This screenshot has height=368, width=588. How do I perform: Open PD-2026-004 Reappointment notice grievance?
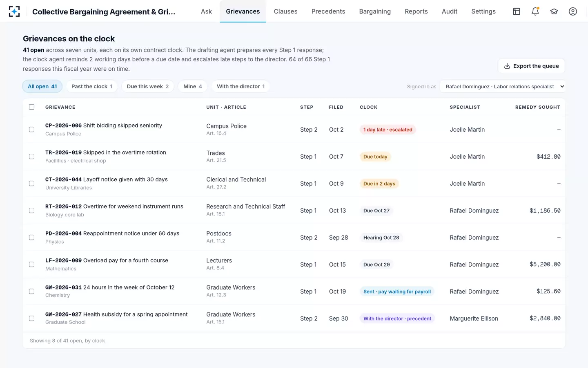[112, 233]
